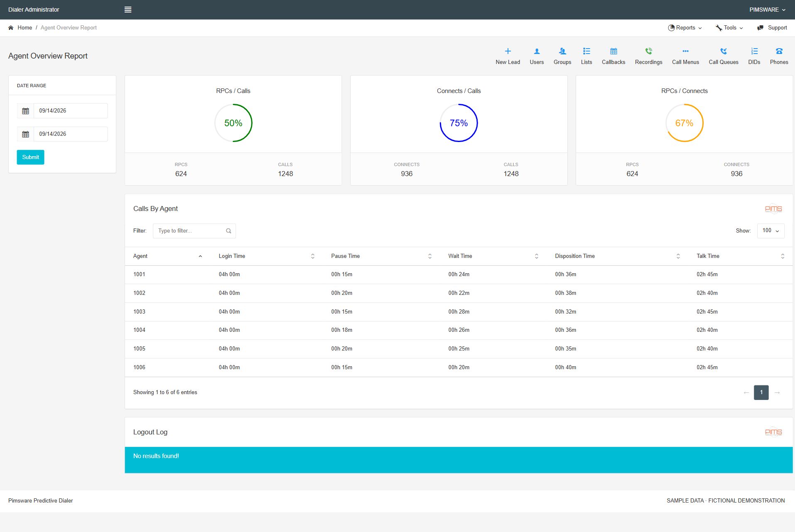The height and width of the screenshot is (532, 795).
Task: Open the Phones telephone icon
Action: tap(779, 51)
